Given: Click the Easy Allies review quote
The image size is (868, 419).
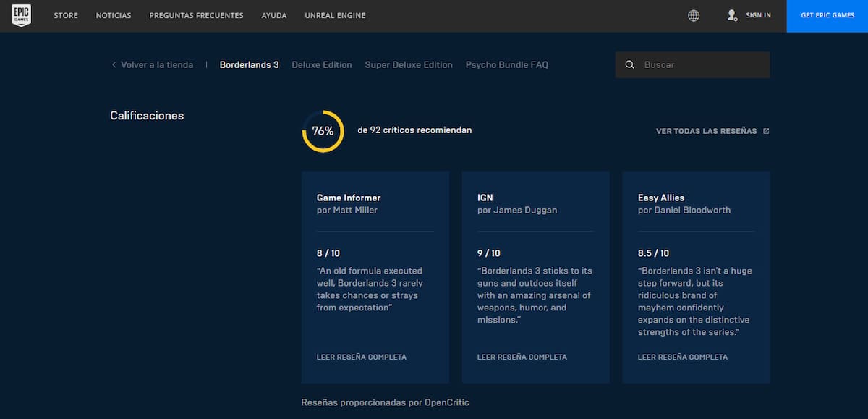Looking at the screenshot, I should pyautogui.click(x=695, y=301).
